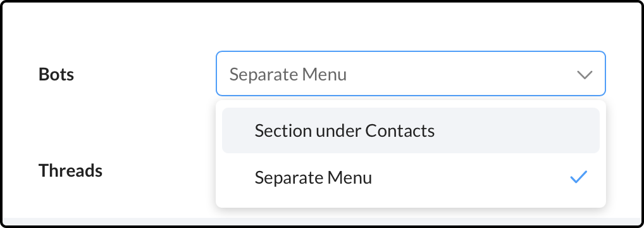Screen dimensions: 644x228
Task: Select Separate Menu from the open list
Action: pyautogui.click(x=411, y=177)
